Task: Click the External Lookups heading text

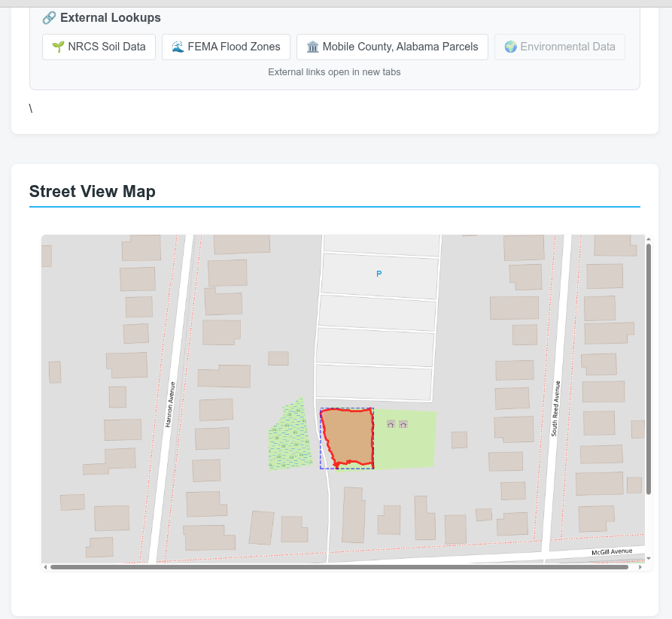Action: point(111,18)
